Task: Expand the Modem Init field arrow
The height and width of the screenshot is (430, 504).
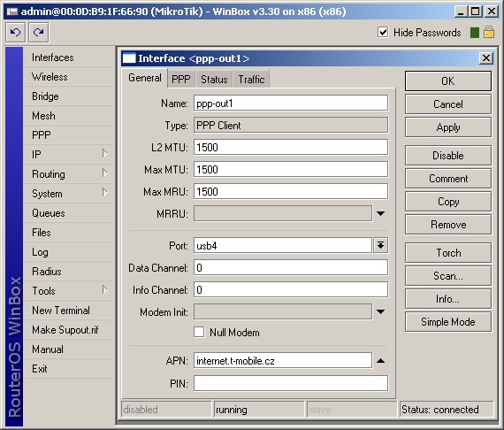Action: point(380,311)
